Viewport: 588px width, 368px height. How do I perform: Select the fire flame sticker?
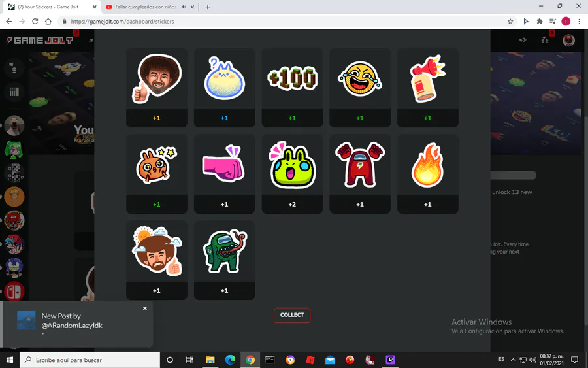pyautogui.click(x=427, y=165)
